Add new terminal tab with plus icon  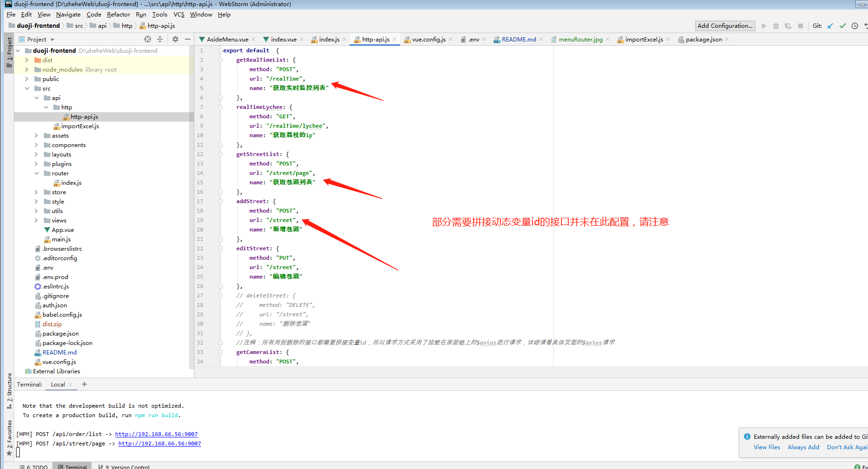[84, 384]
